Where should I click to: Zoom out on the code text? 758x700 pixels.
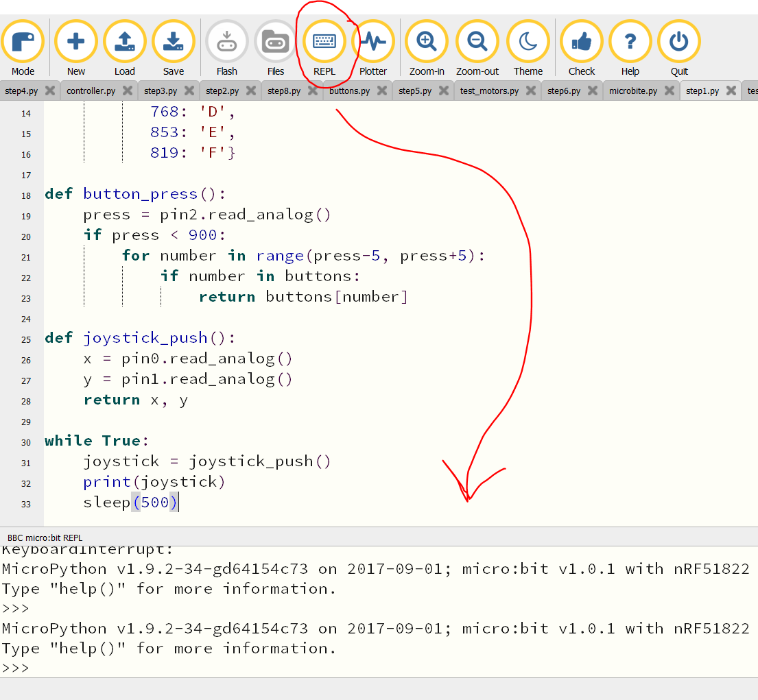pos(477,41)
